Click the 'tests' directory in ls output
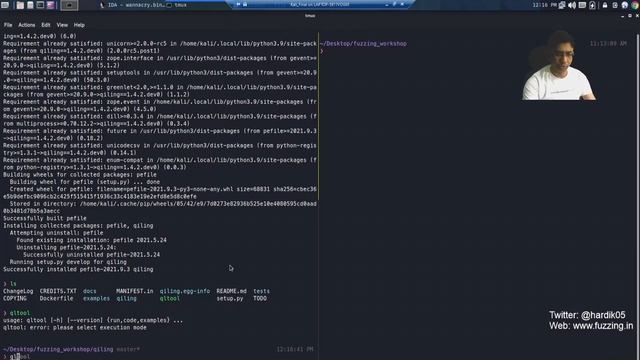The width and height of the screenshot is (640, 360). 262,291
